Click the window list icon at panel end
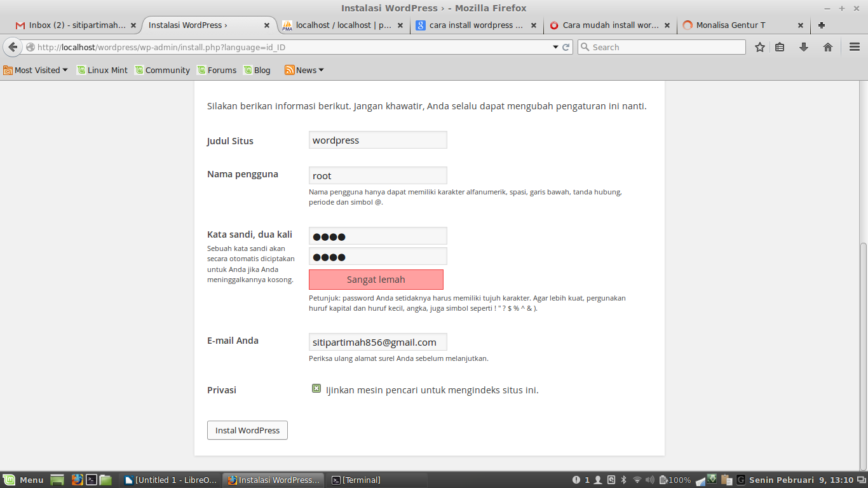 coord(860,480)
